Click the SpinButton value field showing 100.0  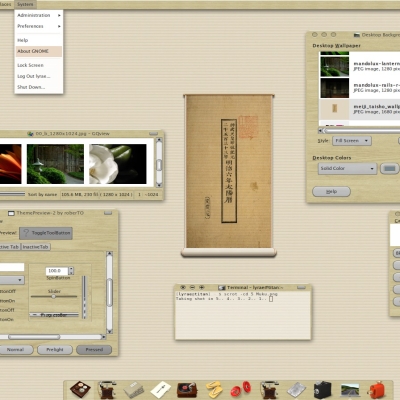click(x=57, y=271)
